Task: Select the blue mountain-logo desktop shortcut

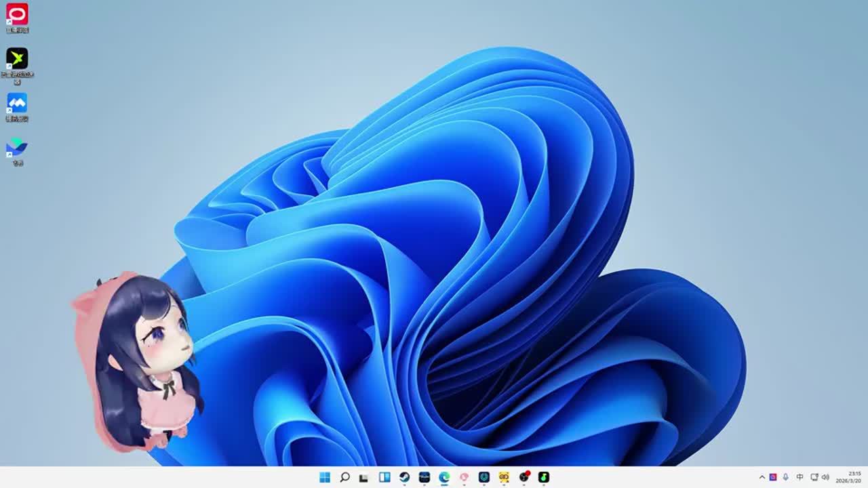Action: [x=17, y=103]
